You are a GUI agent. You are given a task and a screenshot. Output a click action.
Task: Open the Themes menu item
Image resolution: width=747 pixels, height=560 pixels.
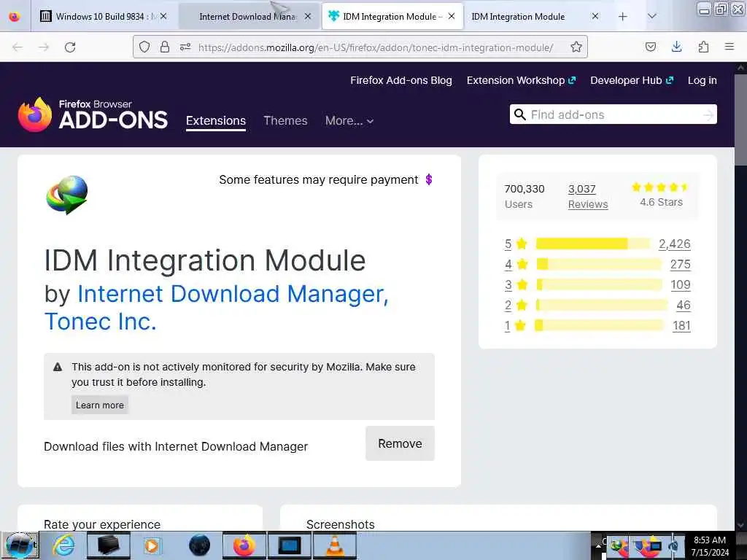pyautogui.click(x=285, y=121)
